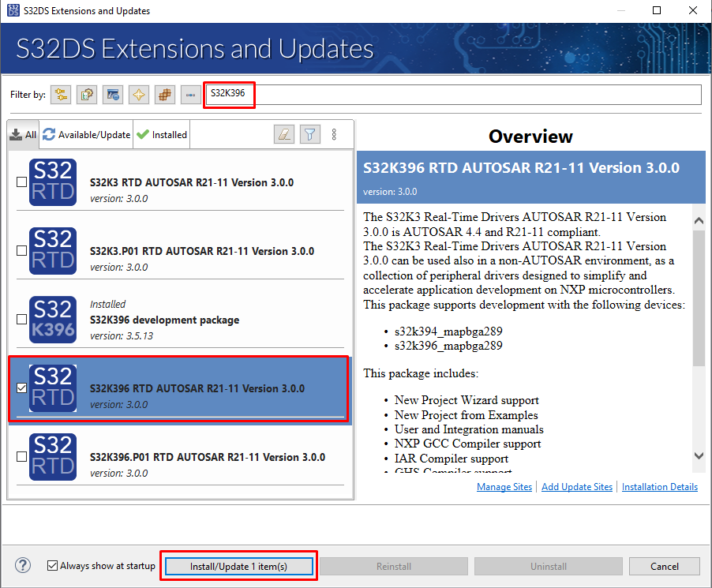Viewport: 712px width, 588px height.
Task: Switch to the All tab
Action: tap(23, 134)
